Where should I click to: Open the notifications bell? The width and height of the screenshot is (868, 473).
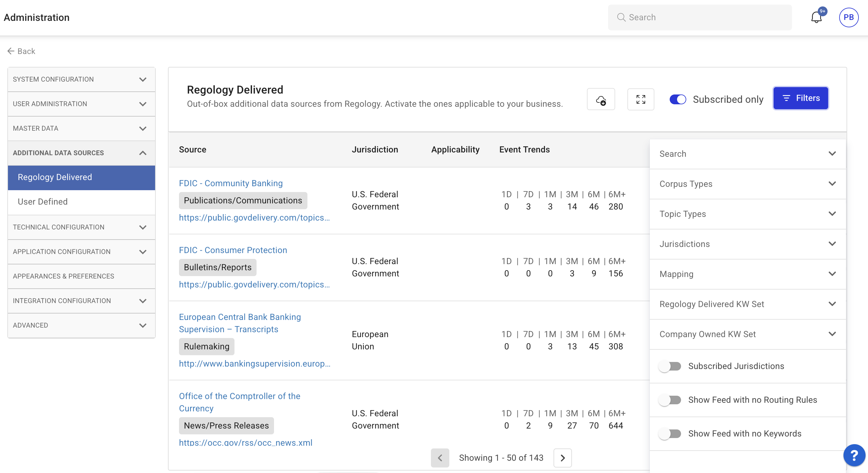tap(816, 17)
